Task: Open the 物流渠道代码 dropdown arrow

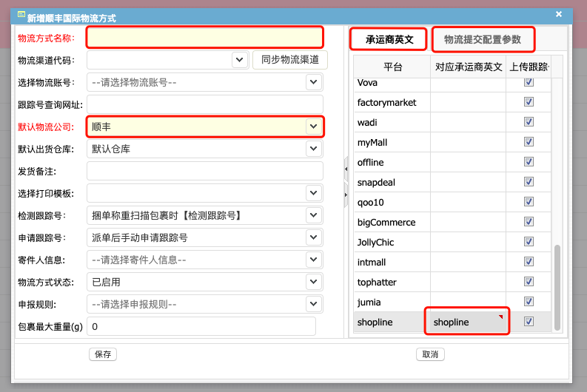Action: click(x=240, y=60)
